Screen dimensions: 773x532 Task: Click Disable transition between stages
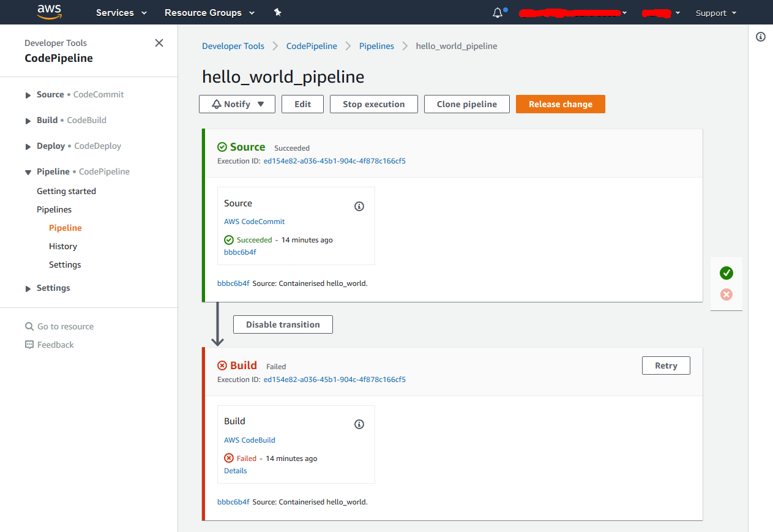pyautogui.click(x=282, y=324)
